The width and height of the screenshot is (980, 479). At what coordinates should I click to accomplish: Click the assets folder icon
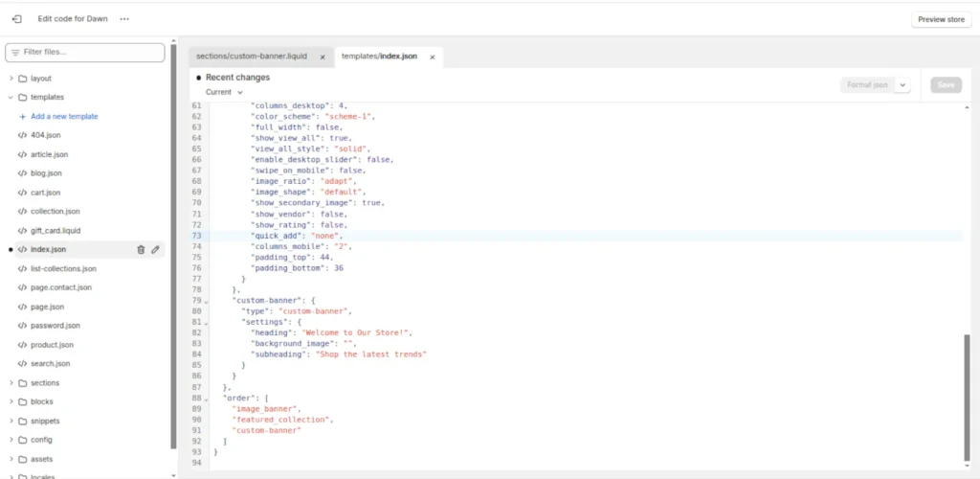23,459
